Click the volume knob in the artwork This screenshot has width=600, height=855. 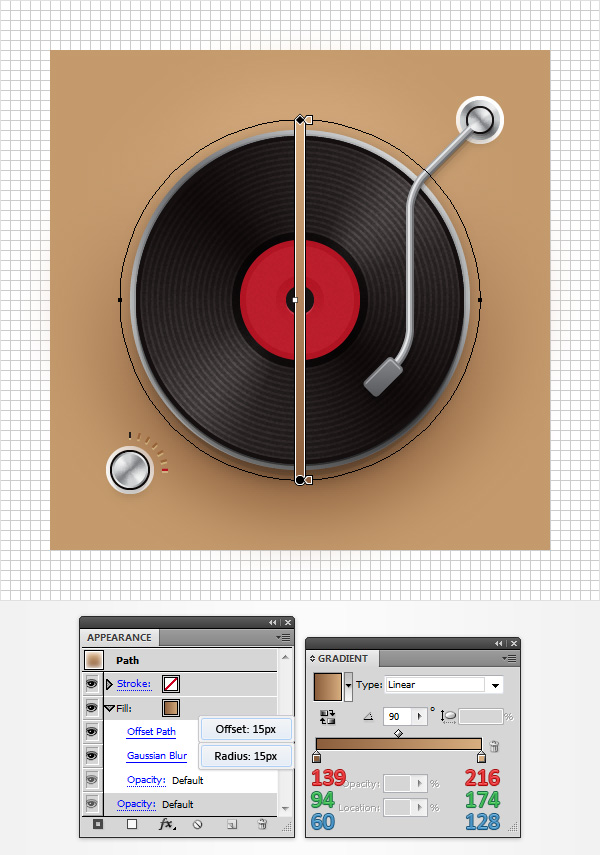(x=130, y=469)
